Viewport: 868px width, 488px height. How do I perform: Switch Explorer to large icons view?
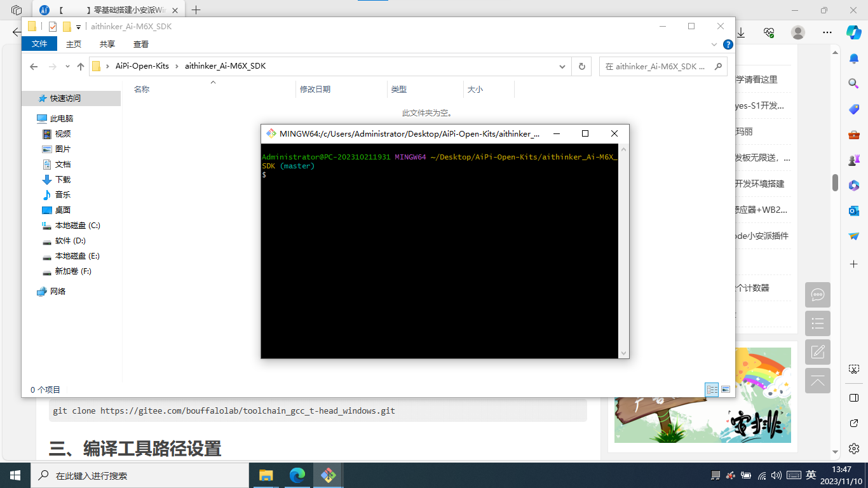click(x=726, y=390)
